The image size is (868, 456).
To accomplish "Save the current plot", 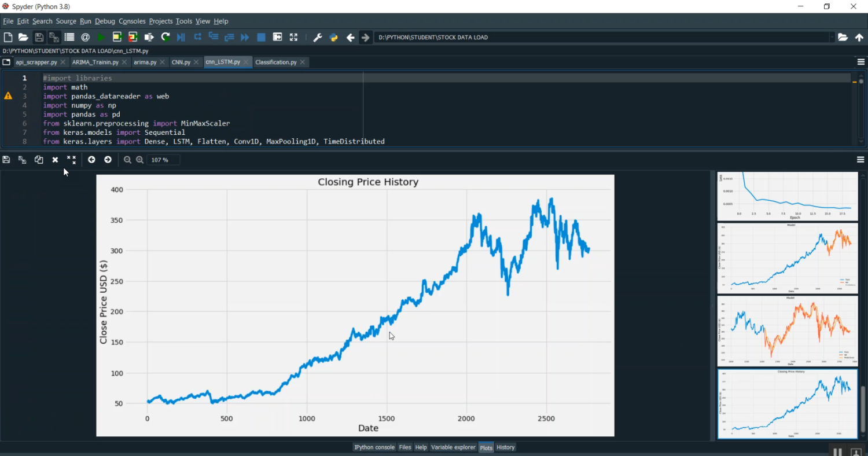I will click(x=6, y=159).
